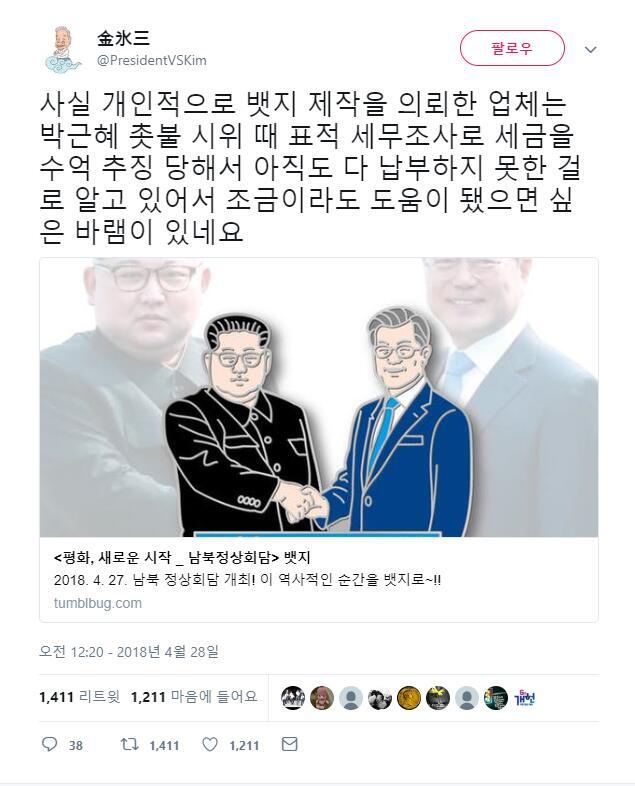Open the 金氷三 display name
The width and height of the screenshot is (635, 786).
pyautogui.click(x=123, y=39)
